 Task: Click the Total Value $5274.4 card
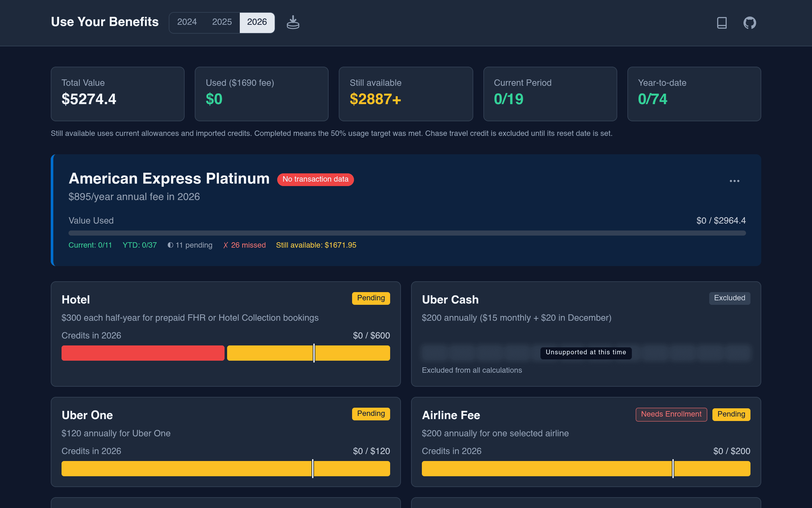click(x=117, y=94)
